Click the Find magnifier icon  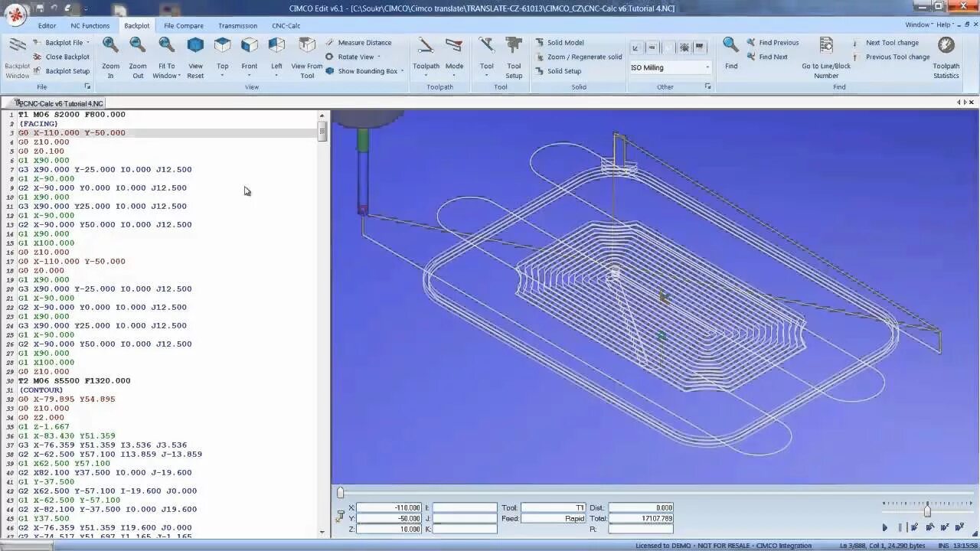tap(731, 45)
